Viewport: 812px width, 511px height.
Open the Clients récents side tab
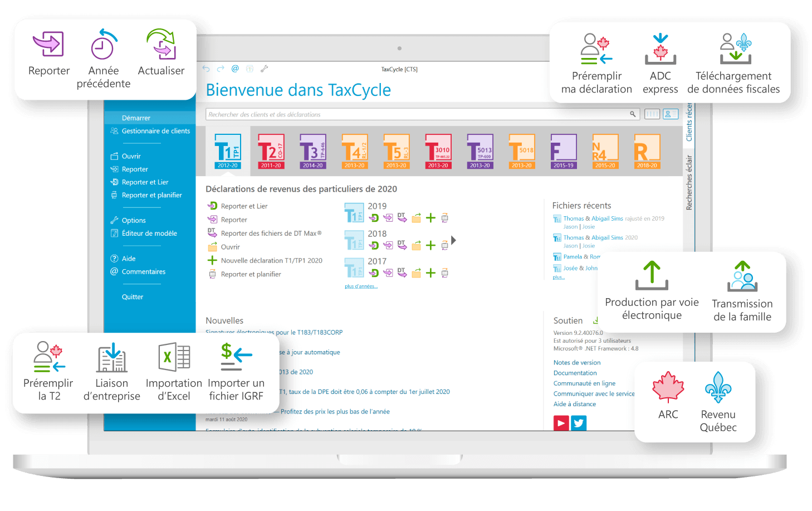tap(689, 121)
